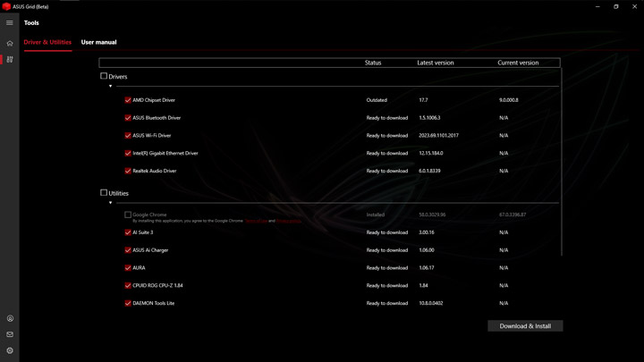Click Google Chrome Installed status
This screenshot has height=362, width=644.
[376, 215]
